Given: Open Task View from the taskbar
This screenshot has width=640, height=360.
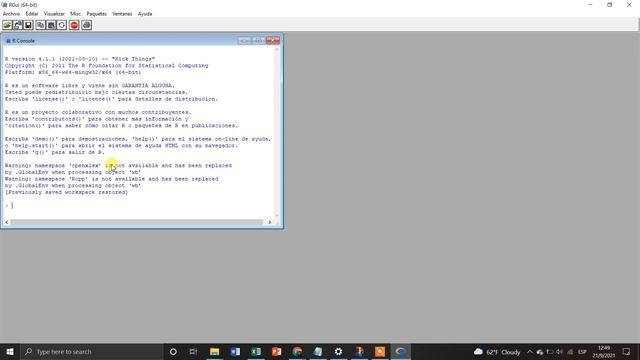Looking at the screenshot, I should 193,351.
